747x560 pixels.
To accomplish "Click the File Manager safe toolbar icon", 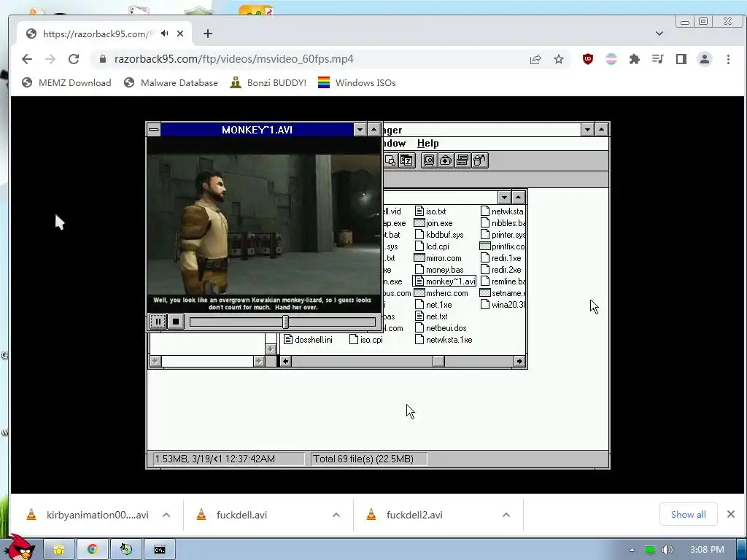I will [429, 160].
